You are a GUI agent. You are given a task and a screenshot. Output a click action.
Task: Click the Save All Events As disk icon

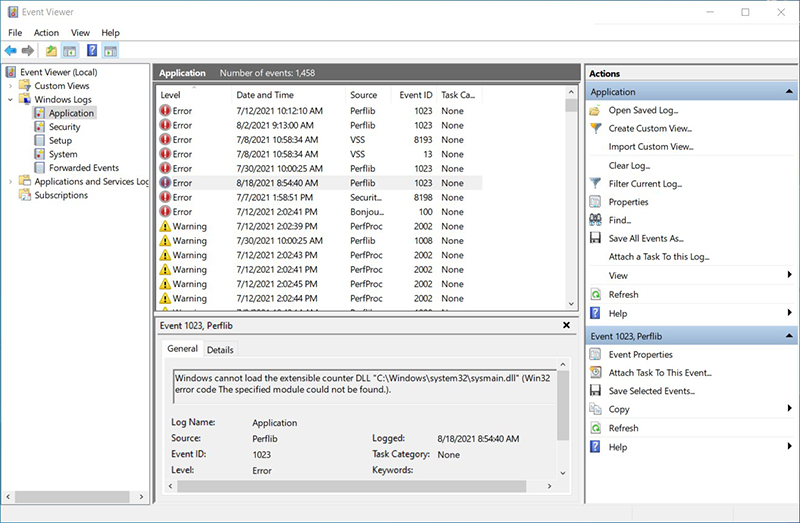pyautogui.click(x=596, y=238)
